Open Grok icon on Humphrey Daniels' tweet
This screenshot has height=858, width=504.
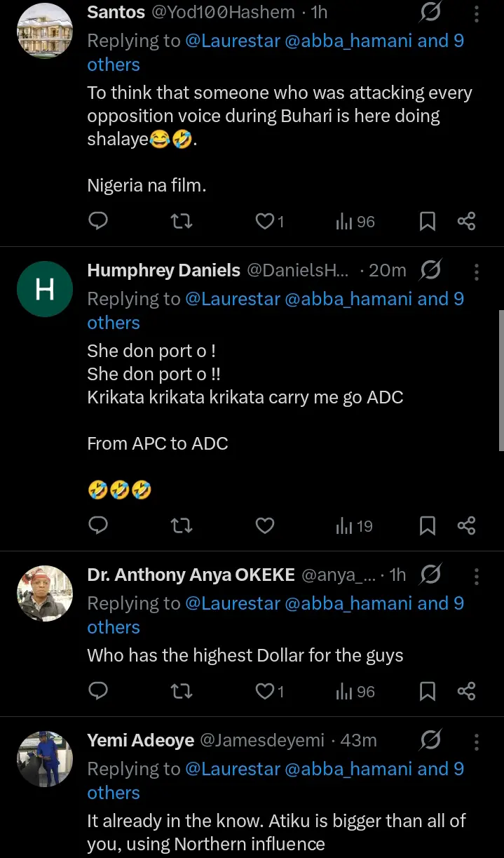(x=430, y=271)
